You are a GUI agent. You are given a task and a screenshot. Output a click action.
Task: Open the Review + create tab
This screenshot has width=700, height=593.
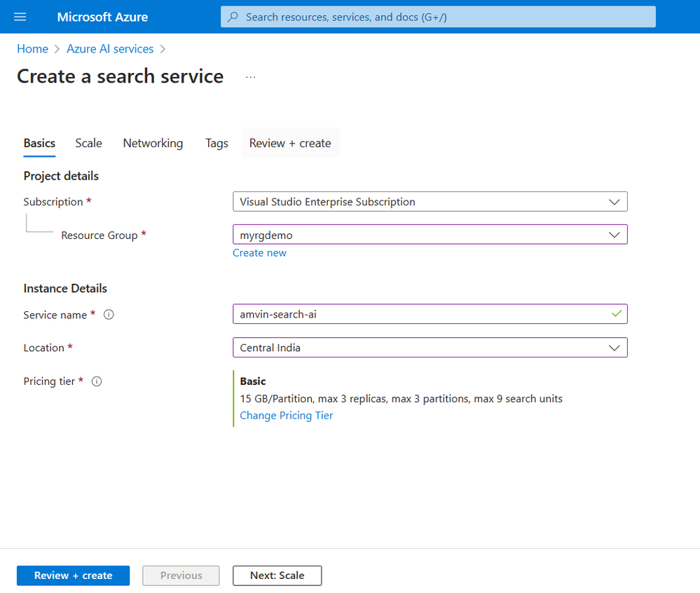tap(290, 143)
